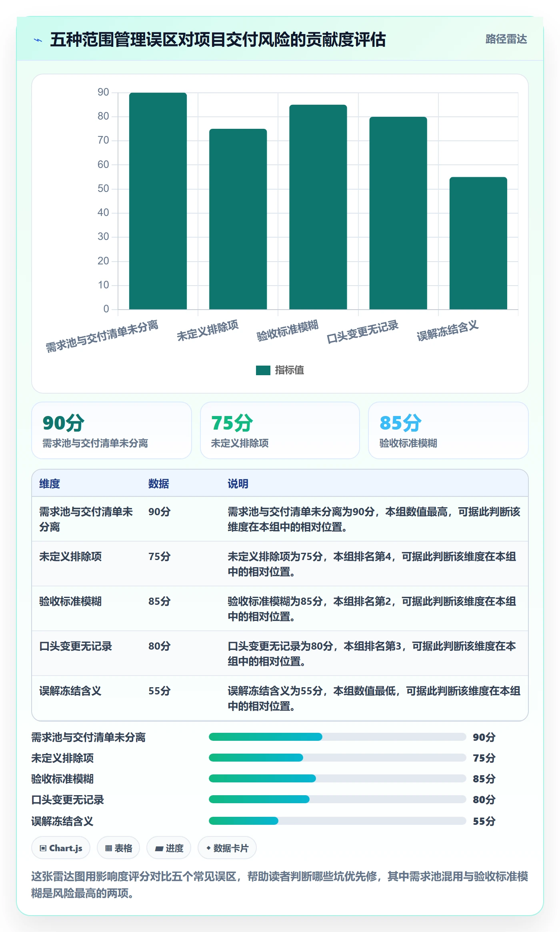Image resolution: width=560 pixels, height=932 pixels.
Task: Click the x-axis label 口头变更无记录
Action: point(362,332)
